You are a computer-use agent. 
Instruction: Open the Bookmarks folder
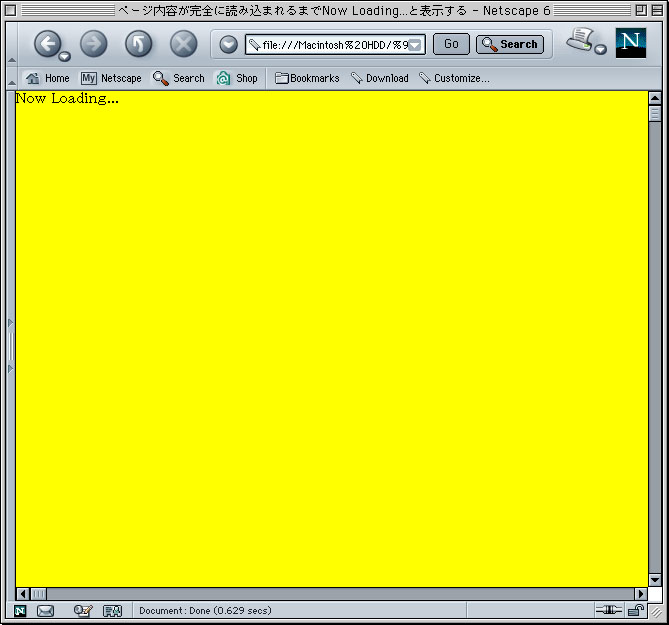(307, 78)
